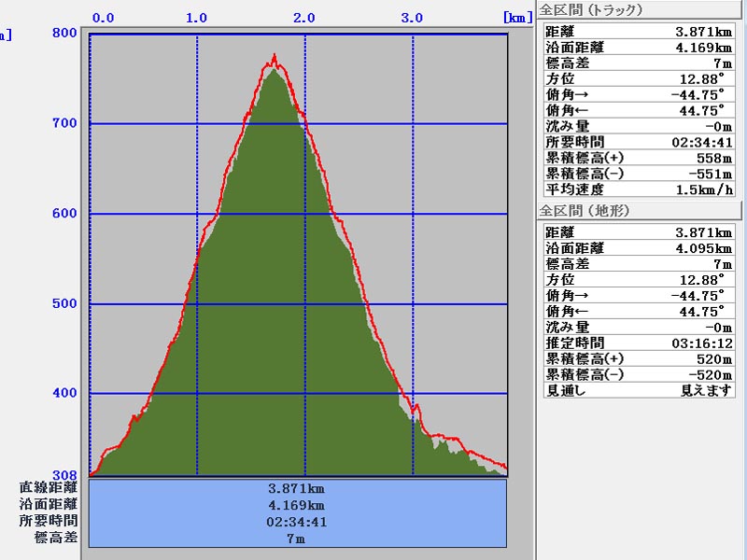Select the 平均速度 1.5km/h row

(x=638, y=189)
